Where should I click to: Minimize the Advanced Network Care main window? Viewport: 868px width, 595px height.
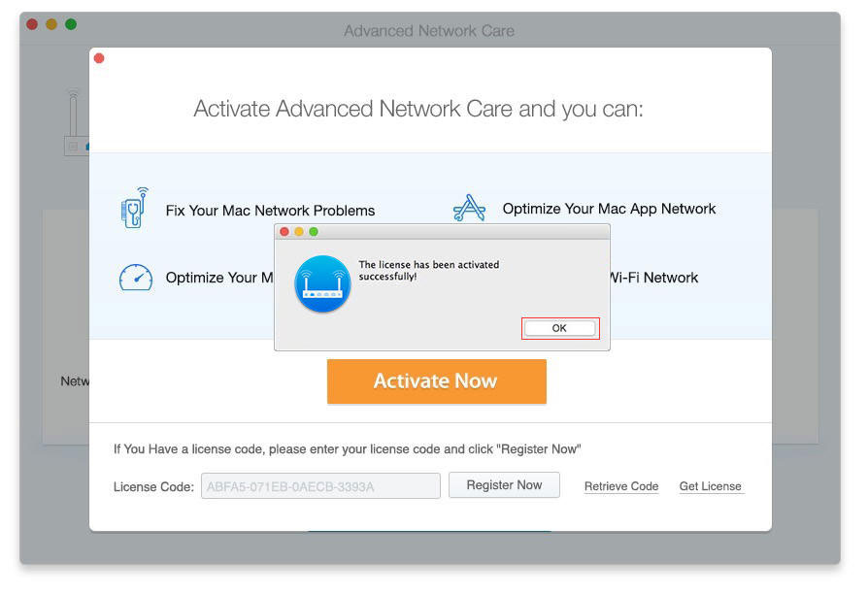click(51, 24)
